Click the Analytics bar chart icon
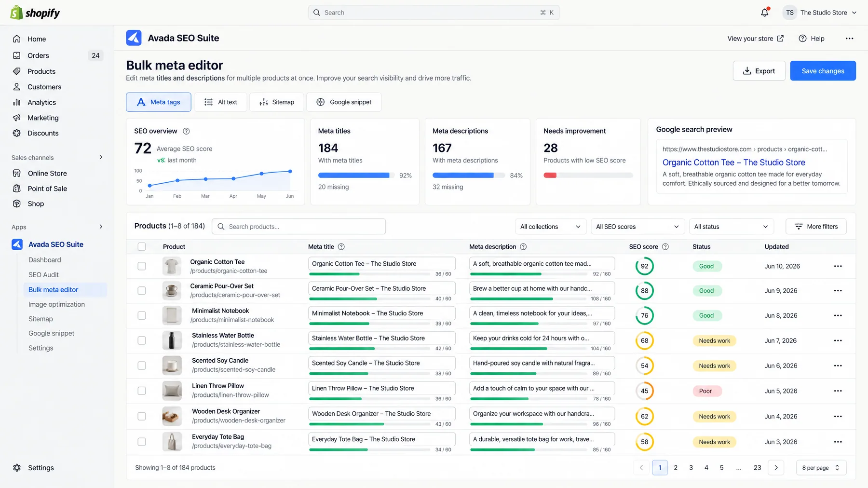The height and width of the screenshot is (488, 868). click(17, 102)
